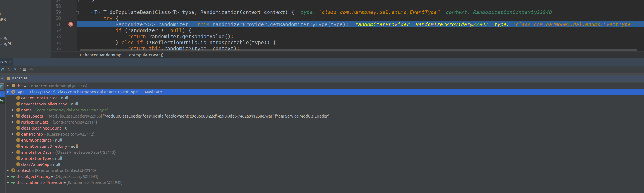
Task: Click the field icon beside enumConstants
Action: coord(18,140)
